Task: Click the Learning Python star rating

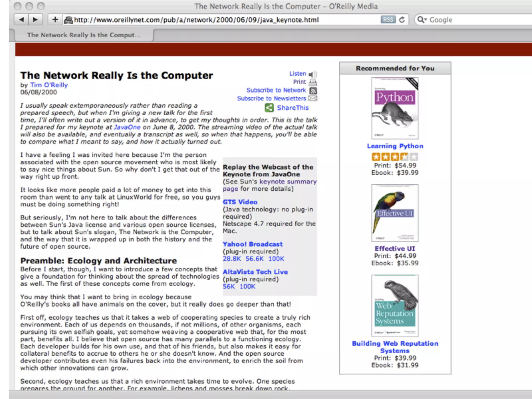Action: (395, 157)
